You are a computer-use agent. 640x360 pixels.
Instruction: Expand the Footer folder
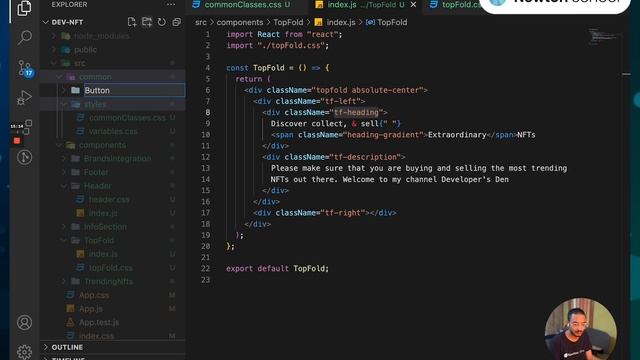click(64, 172)
